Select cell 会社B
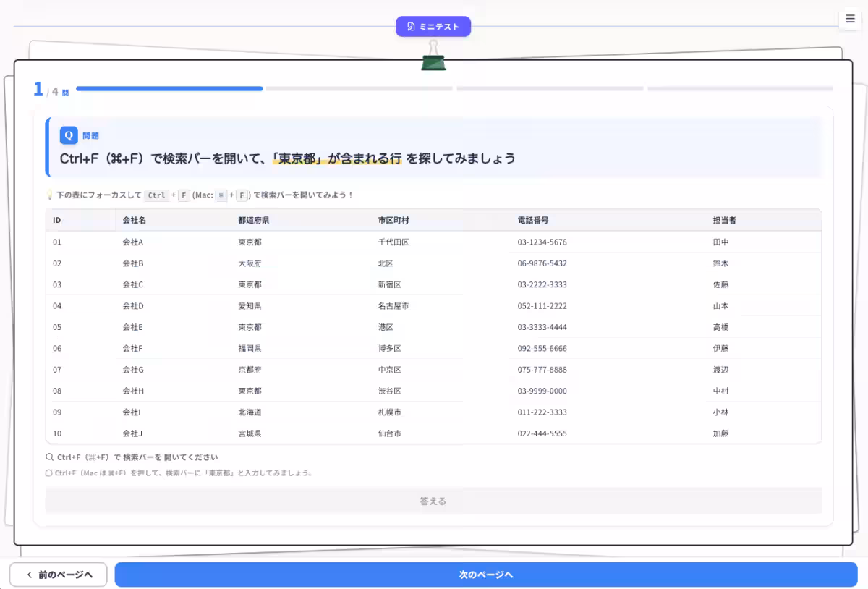Image resolution: width=868 pixels, height=589 pixels. [133, 263]
